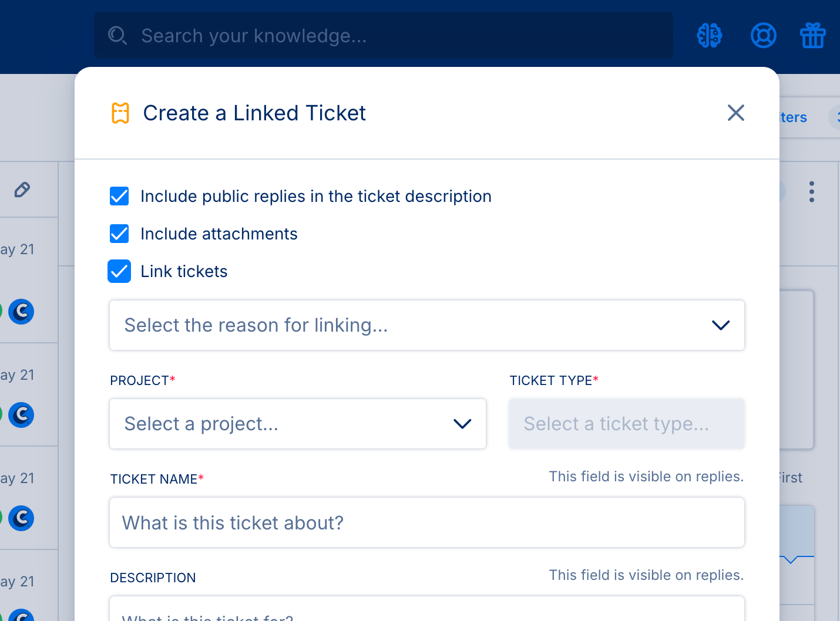Uncheck the Include attachments checkbox
840x621 pixels.
pos(119,234)
